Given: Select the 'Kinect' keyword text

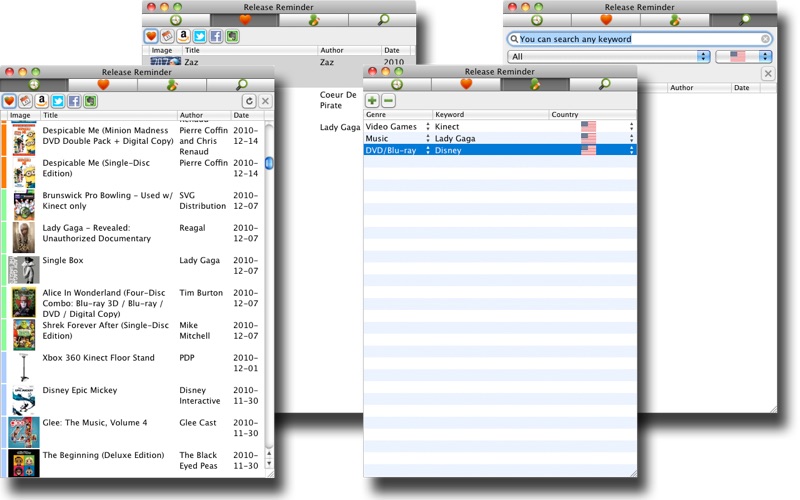Looking at the screenshot, I should 447,127.
